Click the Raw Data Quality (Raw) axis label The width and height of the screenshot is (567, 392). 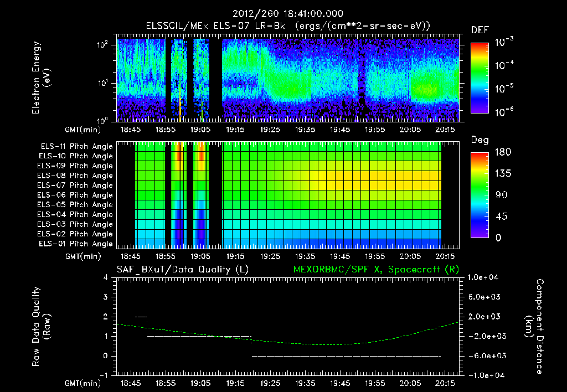[41, 327]
